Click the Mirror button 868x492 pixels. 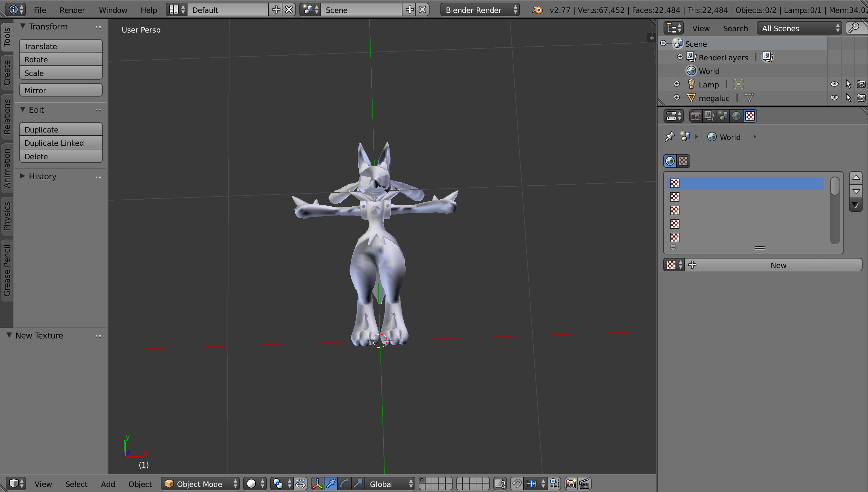(x=61, y=90)
